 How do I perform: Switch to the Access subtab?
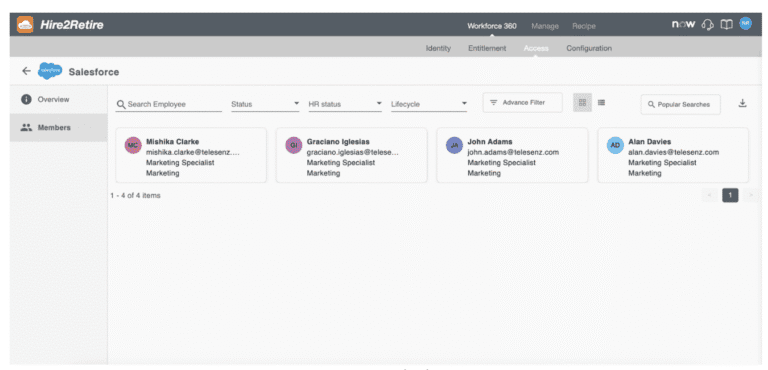(536, 49)
